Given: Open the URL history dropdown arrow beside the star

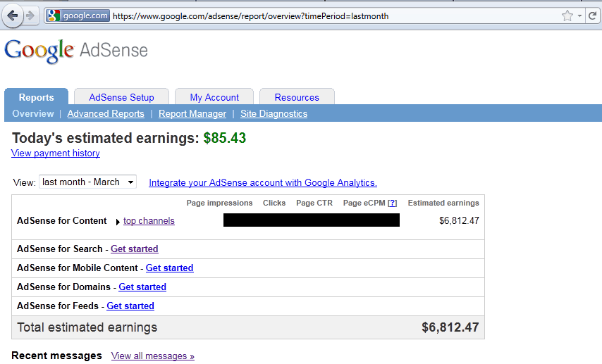Looking at the screenshot, I should [x=579, y=15].
